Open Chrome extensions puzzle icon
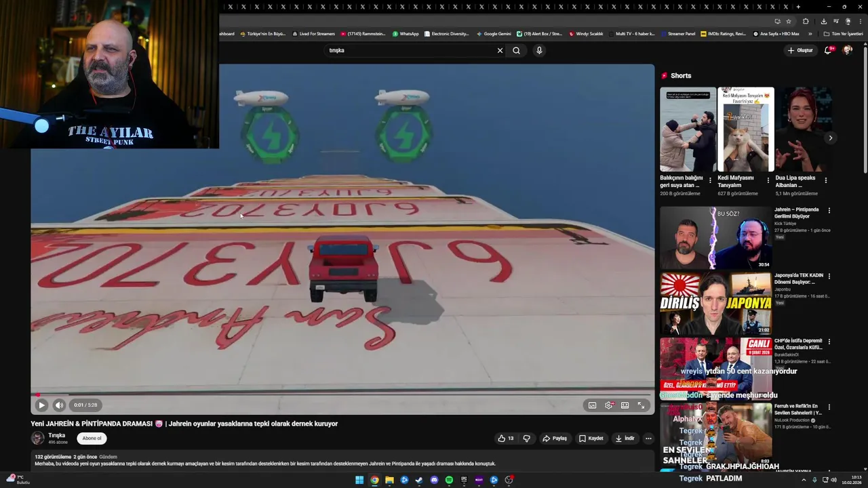Image resolution: width=868 pixels, height=488 pixels. pyautogui.click(x=806, y=21)
